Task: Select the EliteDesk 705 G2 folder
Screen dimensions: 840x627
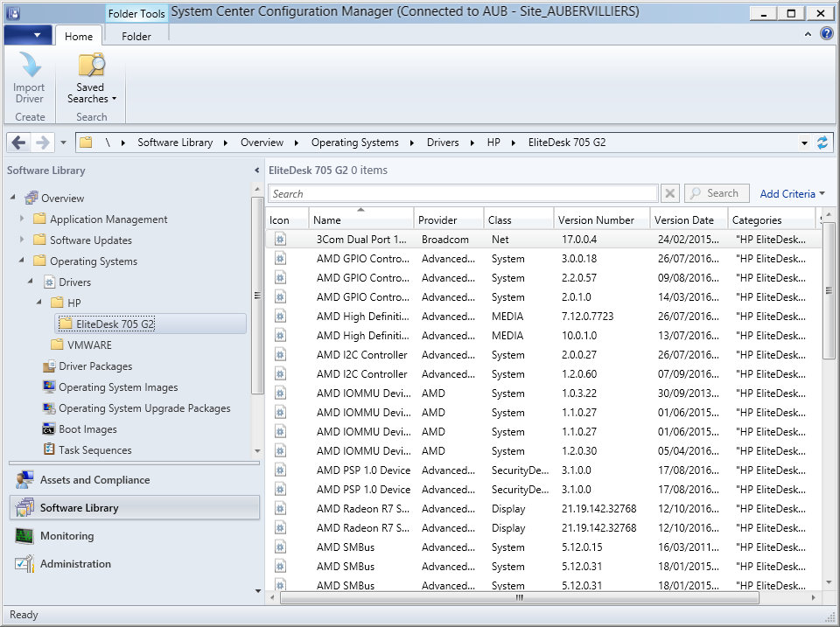Action: (x=150, y=324)
